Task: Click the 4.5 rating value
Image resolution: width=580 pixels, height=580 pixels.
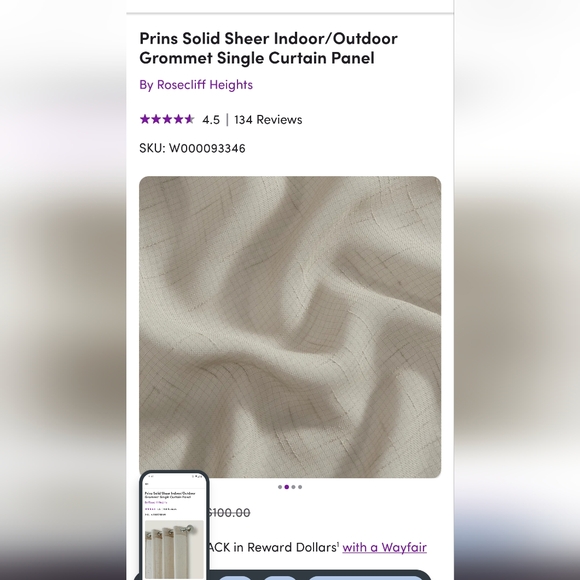Action: pos(211,119)
